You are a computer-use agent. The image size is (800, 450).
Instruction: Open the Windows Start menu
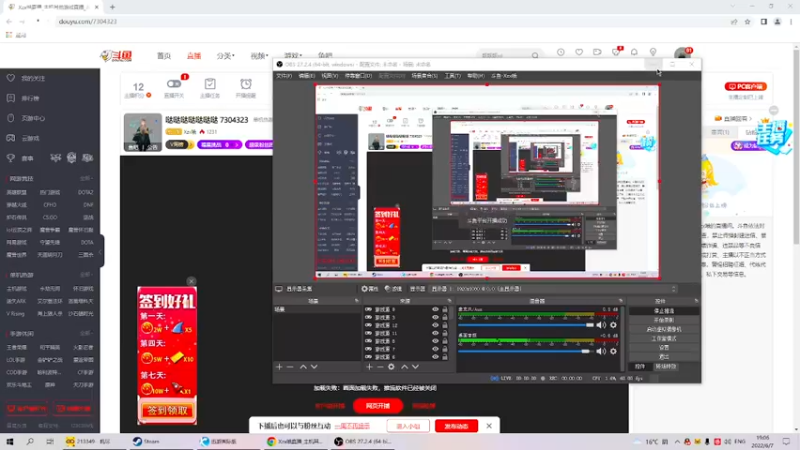[10, 441]
